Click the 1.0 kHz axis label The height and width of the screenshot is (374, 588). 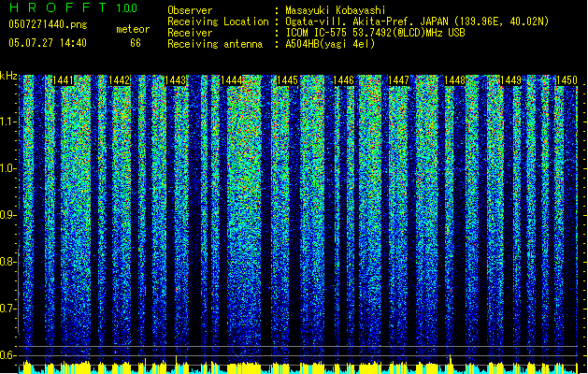click(8, 169)
